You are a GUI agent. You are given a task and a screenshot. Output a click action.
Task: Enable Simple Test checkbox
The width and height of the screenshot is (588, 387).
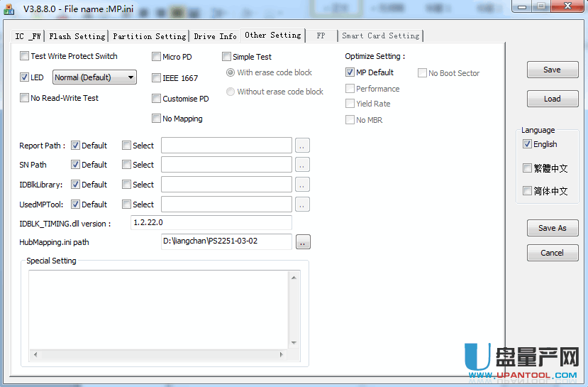click(x=227, y=57)
